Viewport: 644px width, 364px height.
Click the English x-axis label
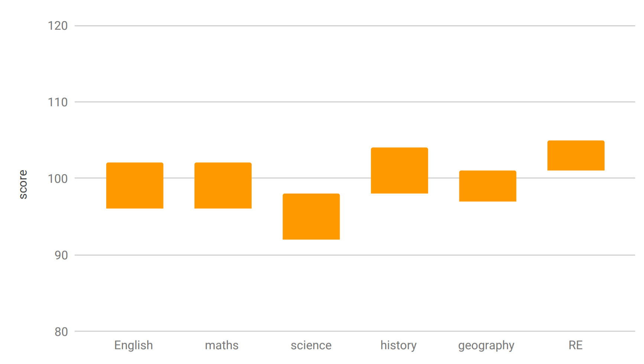(133, 345)
